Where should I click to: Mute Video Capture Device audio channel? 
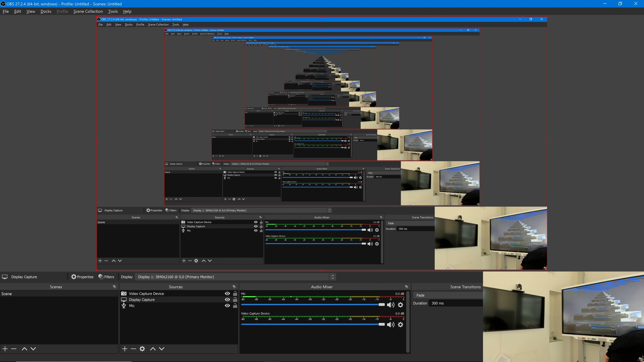[390, 324]
